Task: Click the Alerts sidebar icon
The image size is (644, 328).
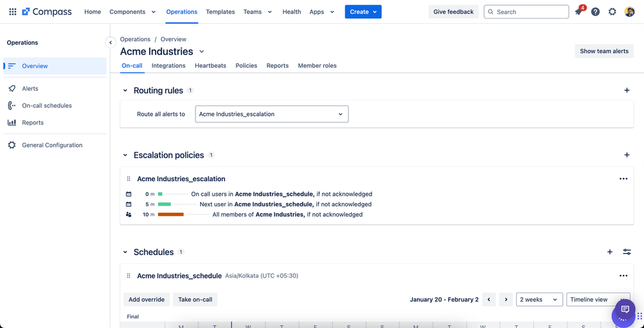Action: 12,88
